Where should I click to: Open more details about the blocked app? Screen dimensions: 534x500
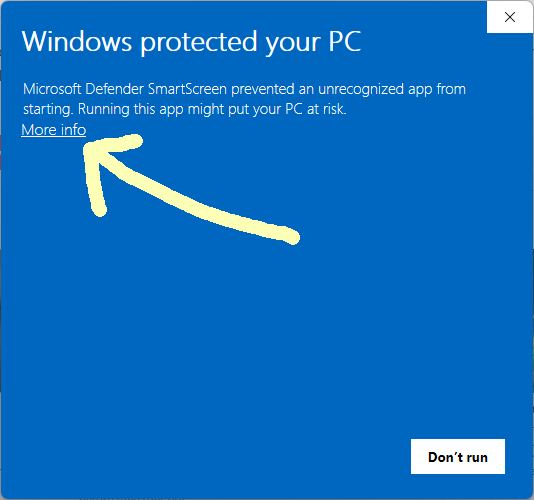(x=54, y=130)
